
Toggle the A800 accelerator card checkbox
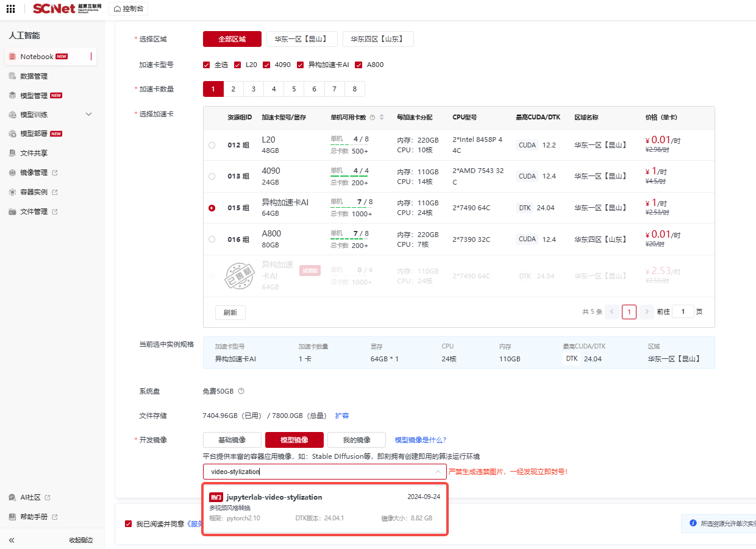[358, 65]
